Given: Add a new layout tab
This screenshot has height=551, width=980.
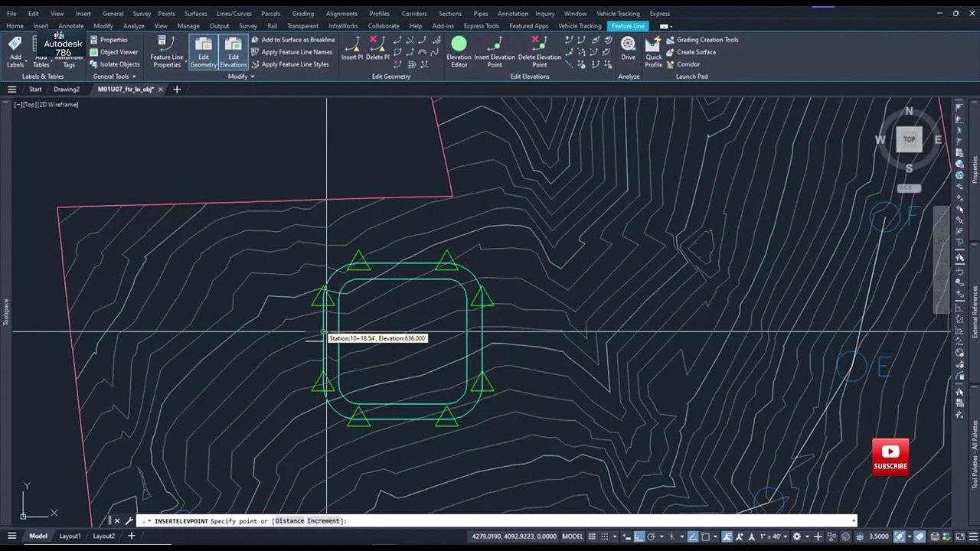Looking at the screenshot, I should (131, 536).
